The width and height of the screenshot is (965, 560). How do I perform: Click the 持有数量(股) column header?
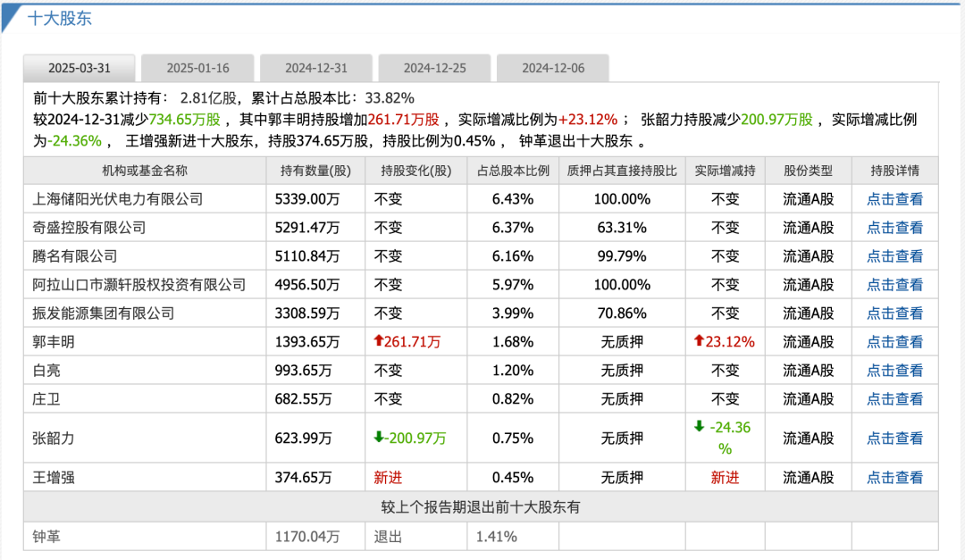tap(315, 171)
